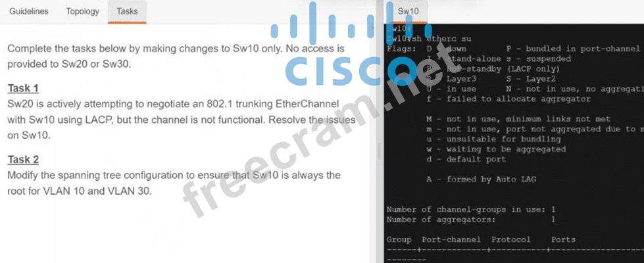The image size is (644, 263).
Task: Click the 'u - unsuitable for bundling' line
Action: (493, 139)
